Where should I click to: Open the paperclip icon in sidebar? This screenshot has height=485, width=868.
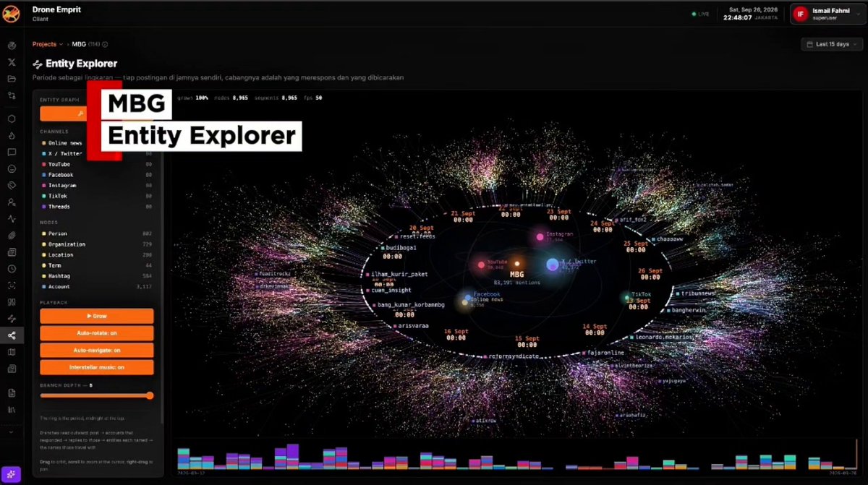[x=12, y=236]
